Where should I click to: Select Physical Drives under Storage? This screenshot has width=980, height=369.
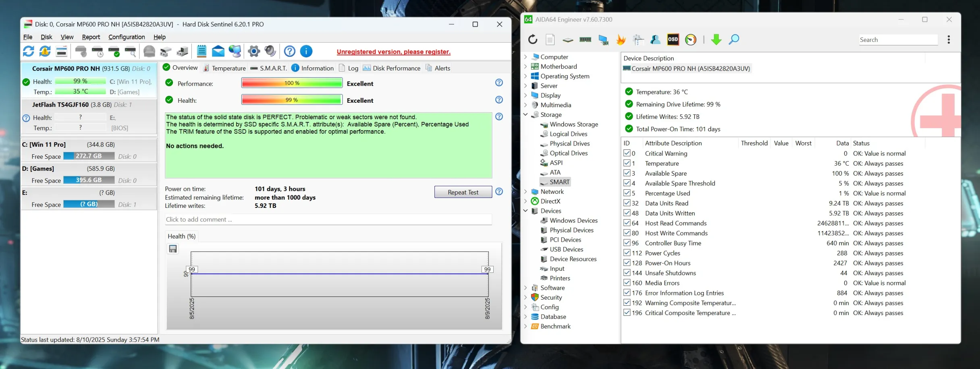pos(569,143)
